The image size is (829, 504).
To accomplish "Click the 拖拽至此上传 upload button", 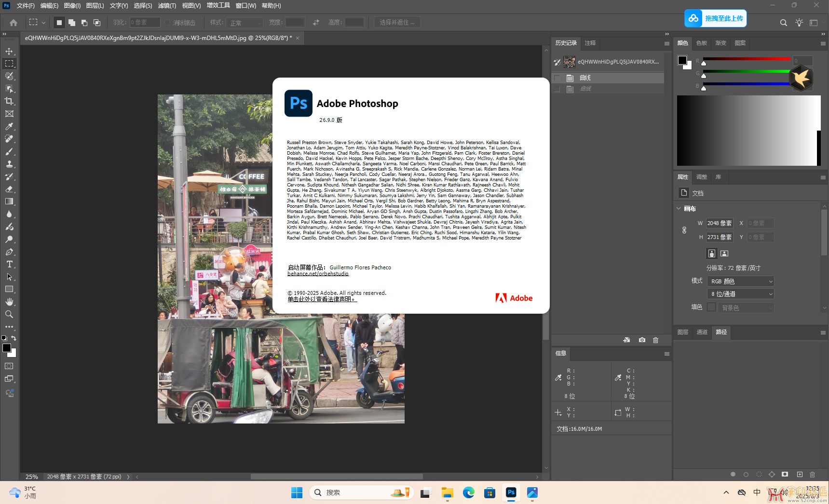I will coord(716,18).
